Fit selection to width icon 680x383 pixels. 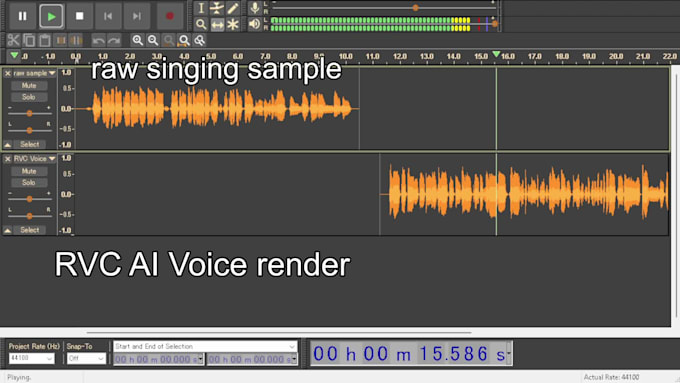click(x=169, y=40)
